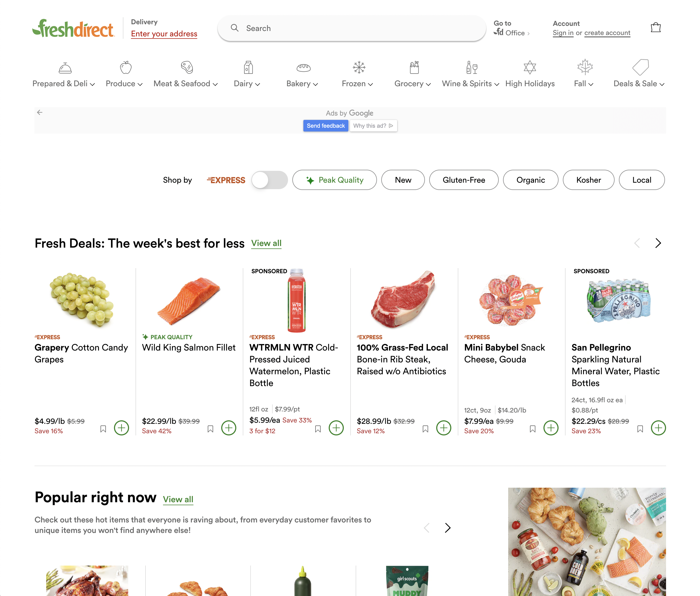Select the High Holidays star icon
The width and height of the screenshot is (700, 596).
[529, 67]
